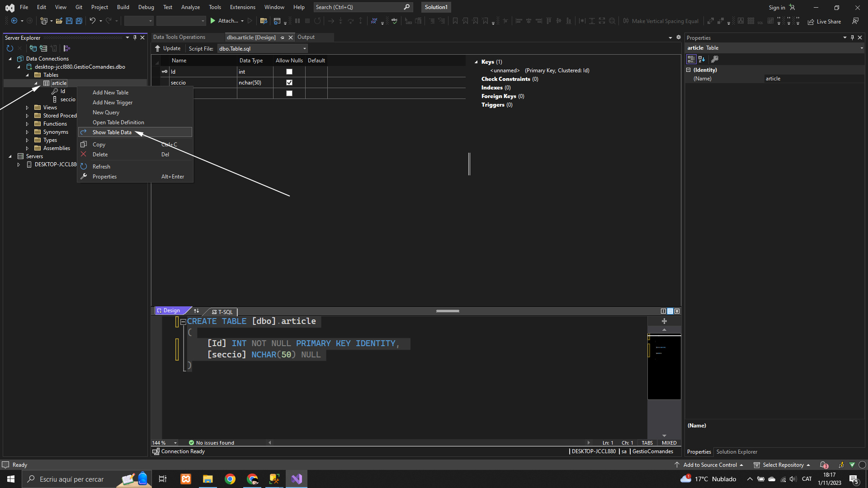Uncheck Allow Nulls for seccio column
The width and height of the screenshot is (868, 488).
click(x=289, y=83)
